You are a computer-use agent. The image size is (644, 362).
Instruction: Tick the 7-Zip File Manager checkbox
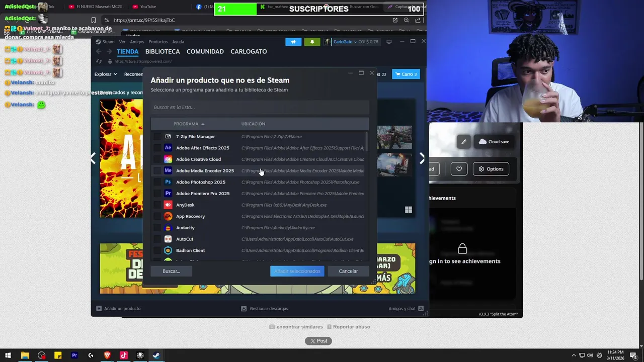(x=157, y=137)
